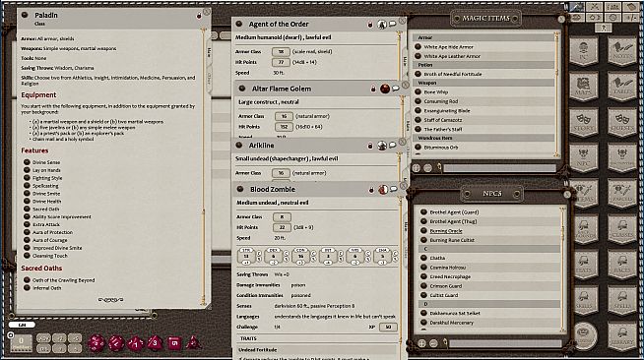This screenshot has height=360, width=644.
Task: Toggle the ADV modifier button
Action: tap(43, 337)
